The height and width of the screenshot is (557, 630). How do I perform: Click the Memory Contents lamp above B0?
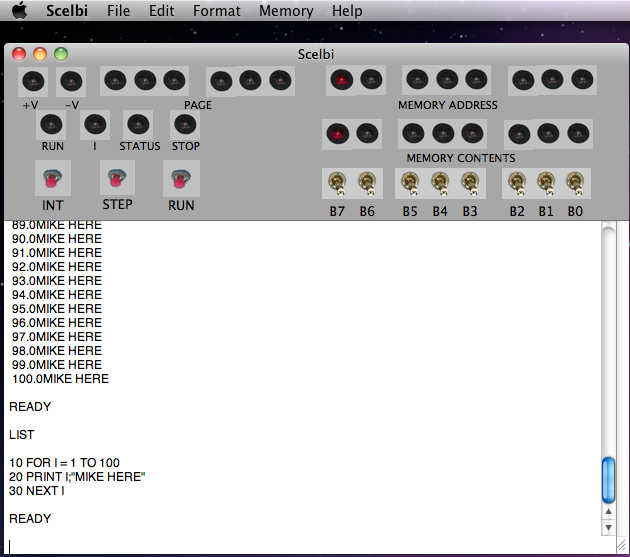pyautogui.click(x=578, y=134)
